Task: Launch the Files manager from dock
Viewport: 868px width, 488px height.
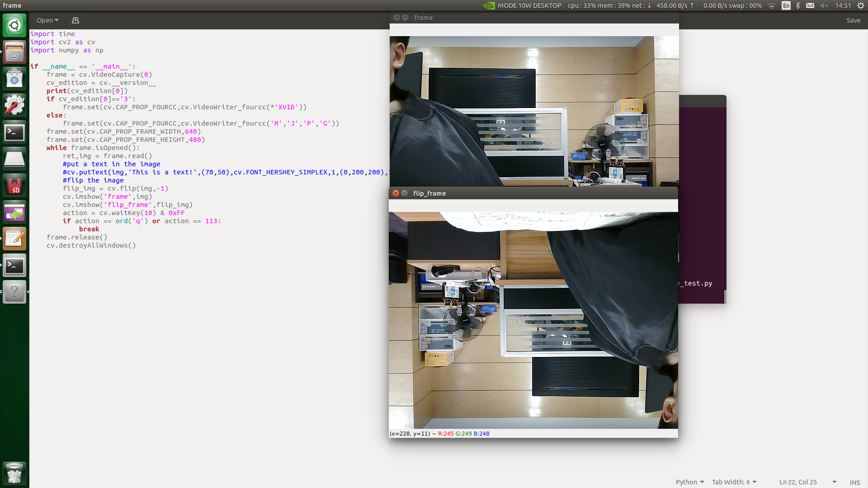Action: point(14,52)
